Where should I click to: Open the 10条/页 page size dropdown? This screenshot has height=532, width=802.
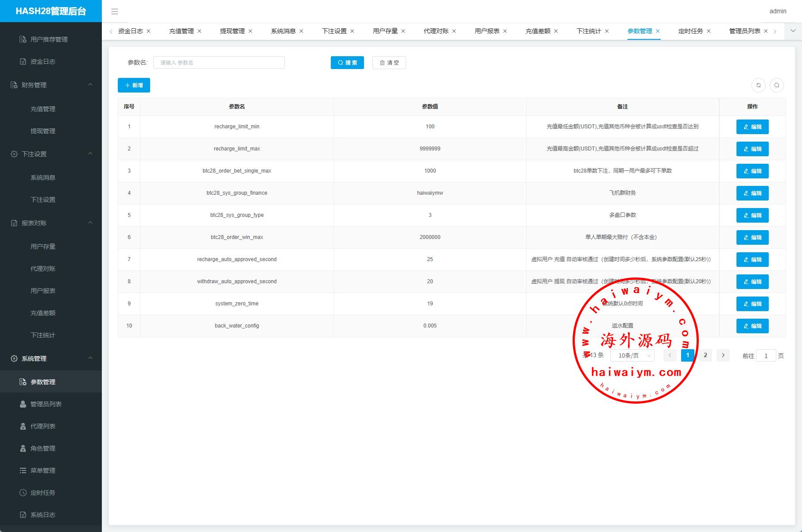(632, 355)
